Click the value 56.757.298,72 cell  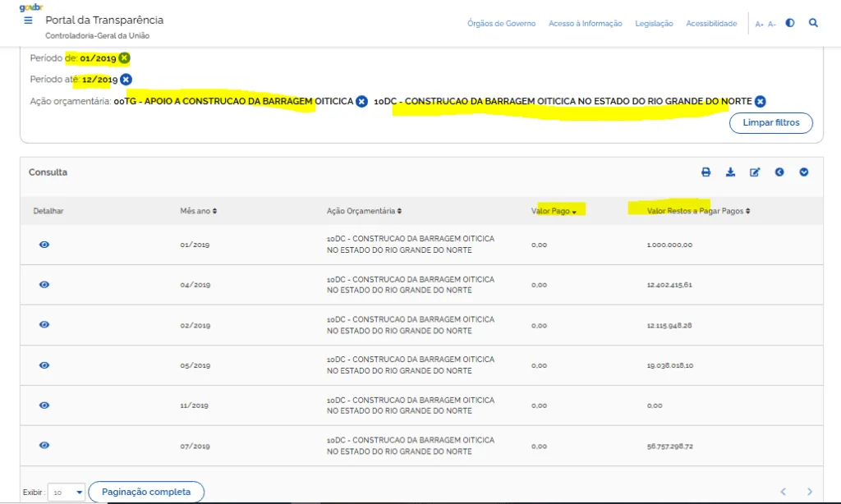pos(670,446)
